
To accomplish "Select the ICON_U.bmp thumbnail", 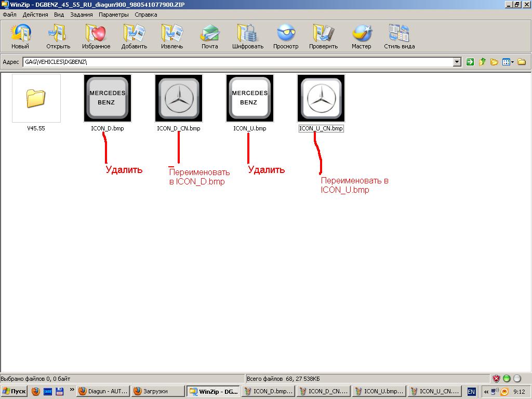I will click(x=250, y=98).
